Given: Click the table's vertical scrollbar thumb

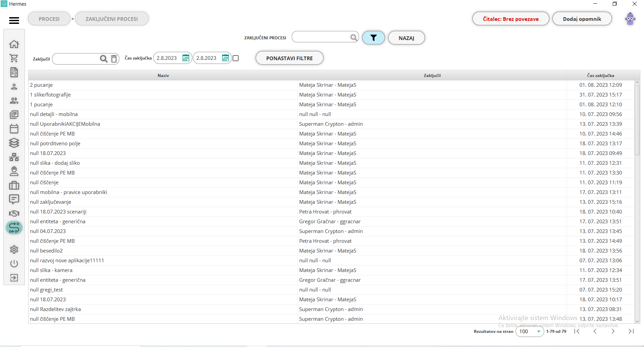Looking at the screenshot, I should tap(637, 120).
